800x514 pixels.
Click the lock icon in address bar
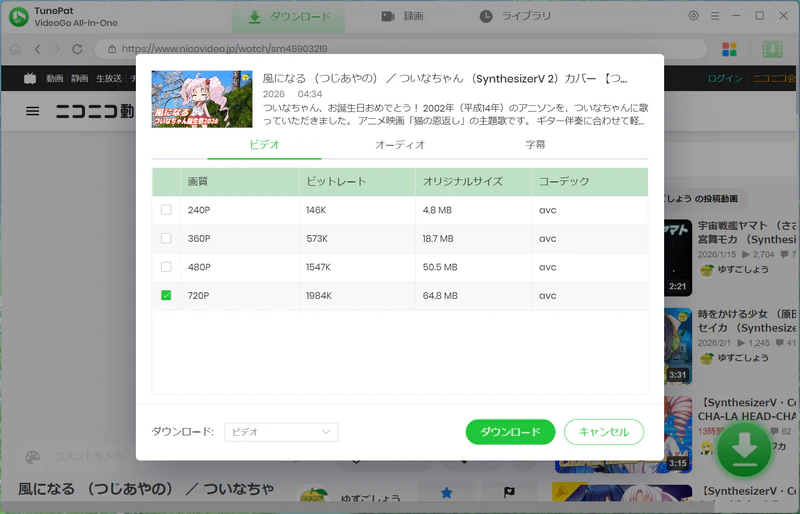click(x=112, y=49)
